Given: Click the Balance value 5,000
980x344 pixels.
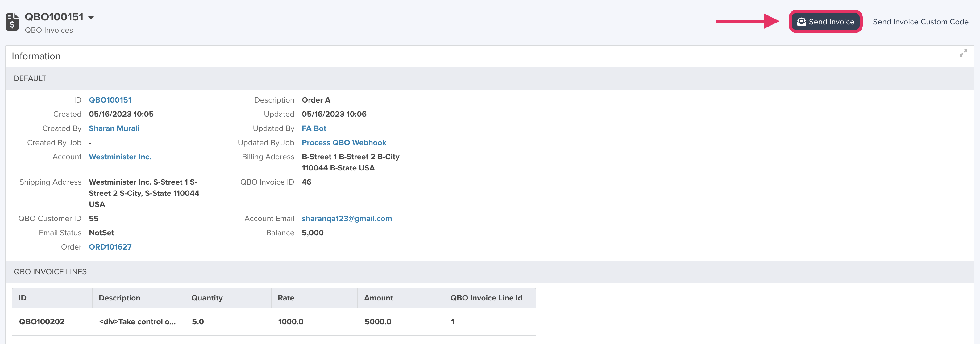Looking at the screenshot, I should [313, 233].
